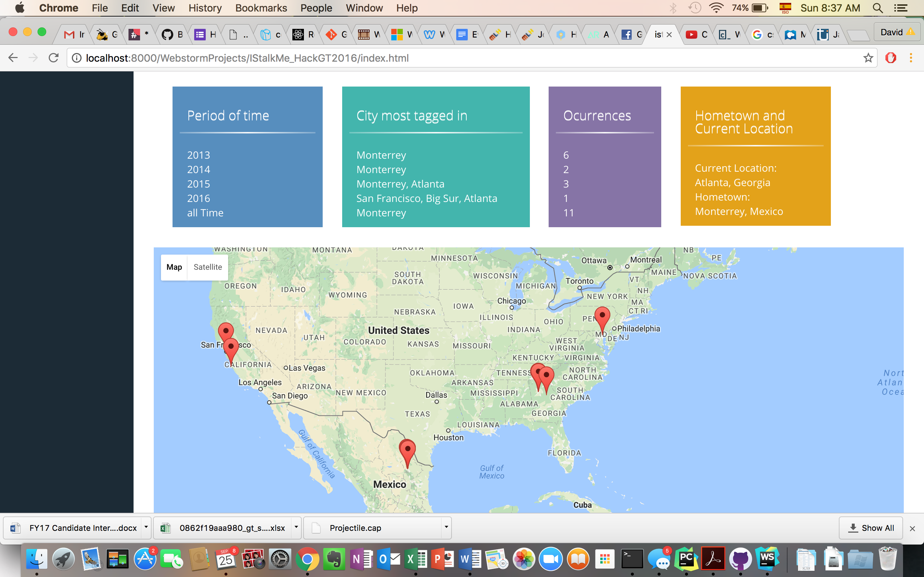Viewport: 924px width, 577px height.
Task: Open dropdown arrow for the xlsx download
Action: (296, 527)
